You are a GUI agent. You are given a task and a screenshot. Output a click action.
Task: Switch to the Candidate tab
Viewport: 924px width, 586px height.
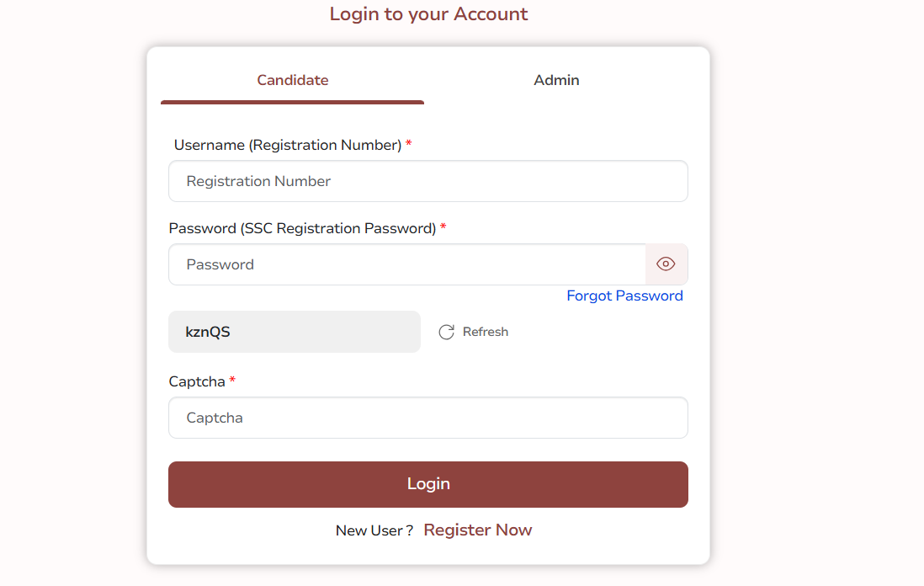click(x=292, y=81)
